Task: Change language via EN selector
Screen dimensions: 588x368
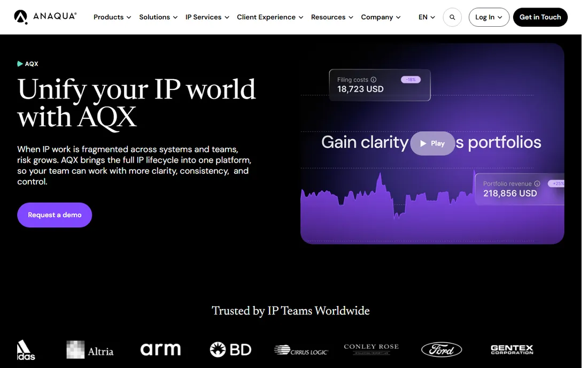Action: click(x=427, y=17)
